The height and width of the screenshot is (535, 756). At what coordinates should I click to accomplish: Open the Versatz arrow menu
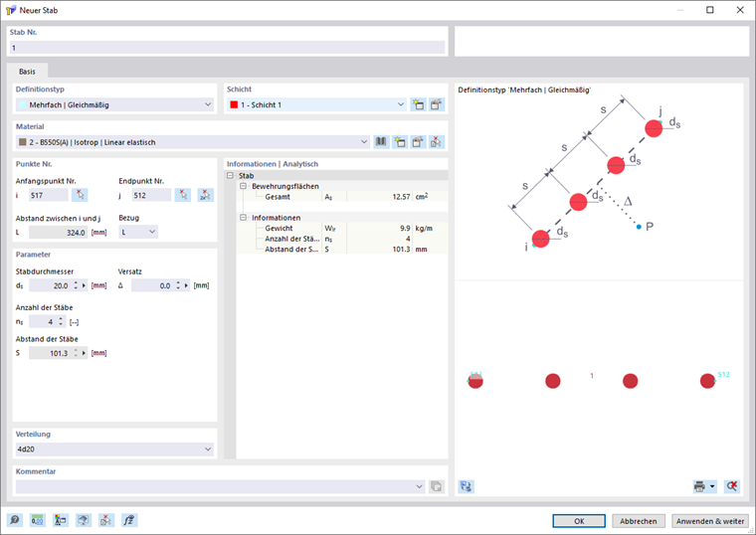click(x=186, y=285)
